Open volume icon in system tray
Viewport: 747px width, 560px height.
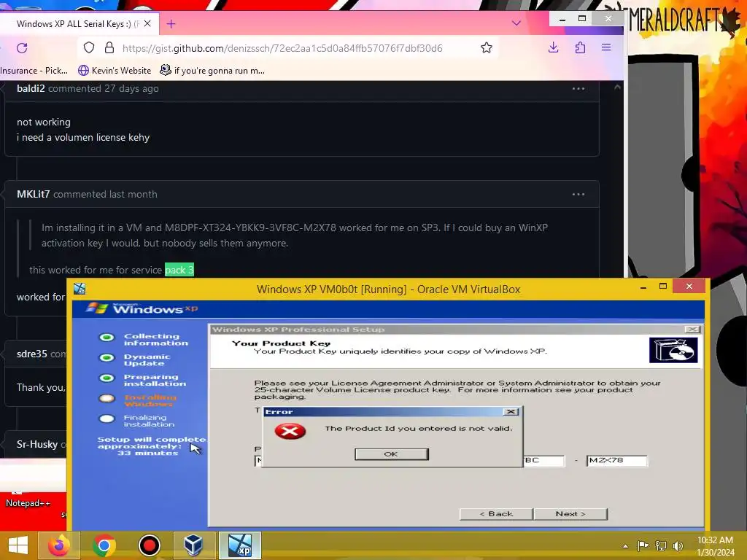click(x=678, y=545)
